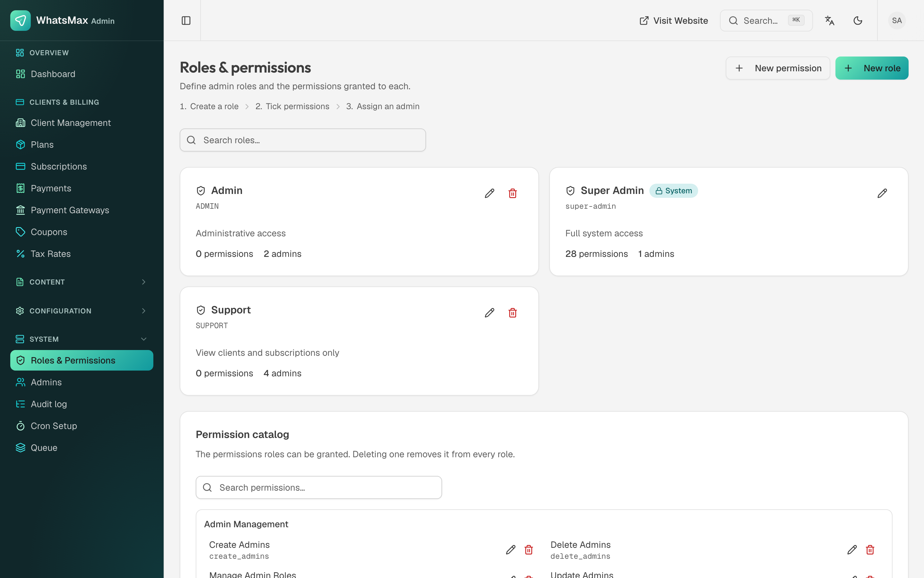924x578 pixels.
Task: Click step '2. Tick permissions'
Action: coord(293,106)
